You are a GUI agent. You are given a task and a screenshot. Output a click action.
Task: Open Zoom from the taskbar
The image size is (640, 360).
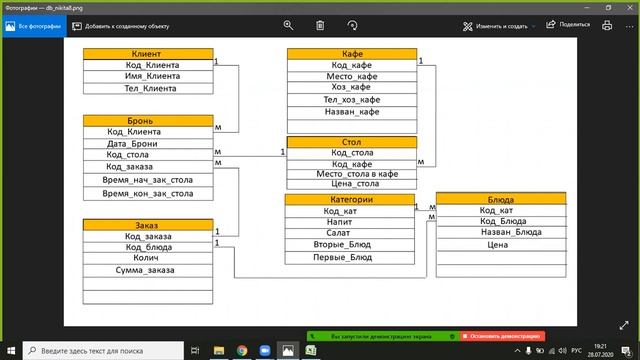264,351
